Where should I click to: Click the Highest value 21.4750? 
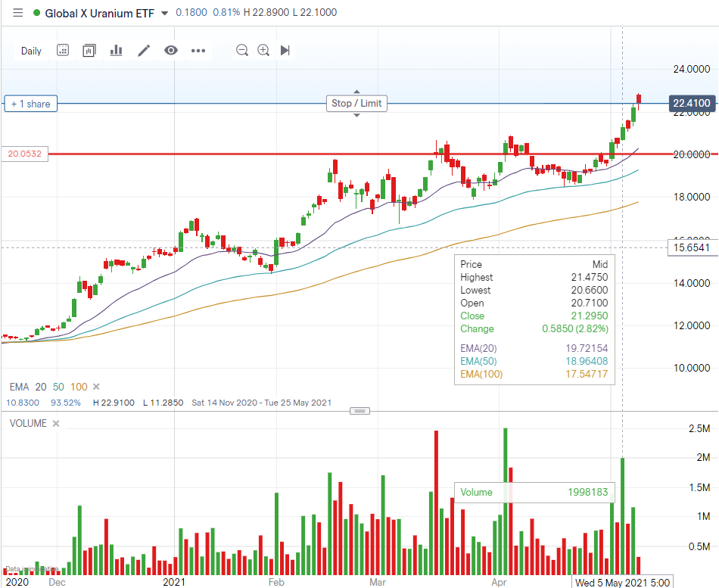tap(590, 277)
